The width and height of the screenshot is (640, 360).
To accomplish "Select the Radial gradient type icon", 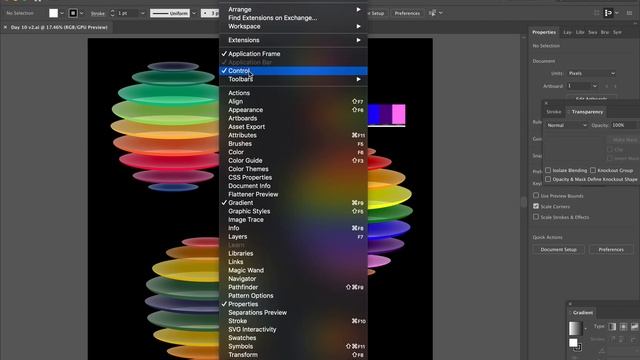I will 623,327.
